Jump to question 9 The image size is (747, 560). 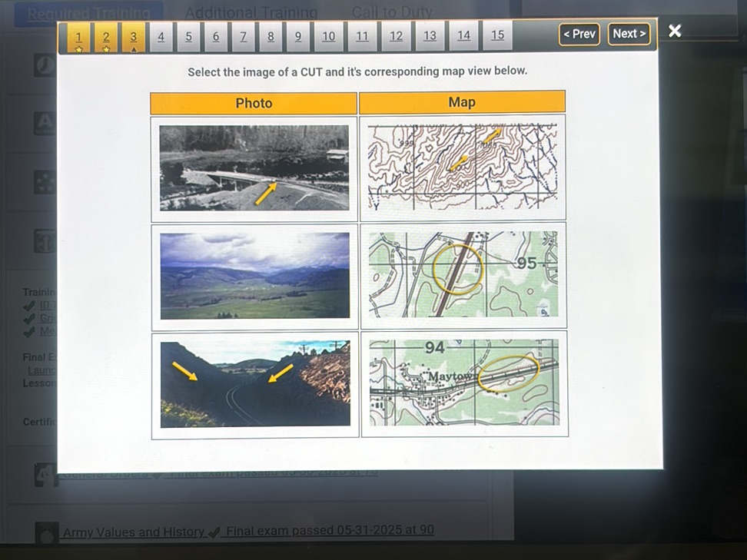(298, 37)
